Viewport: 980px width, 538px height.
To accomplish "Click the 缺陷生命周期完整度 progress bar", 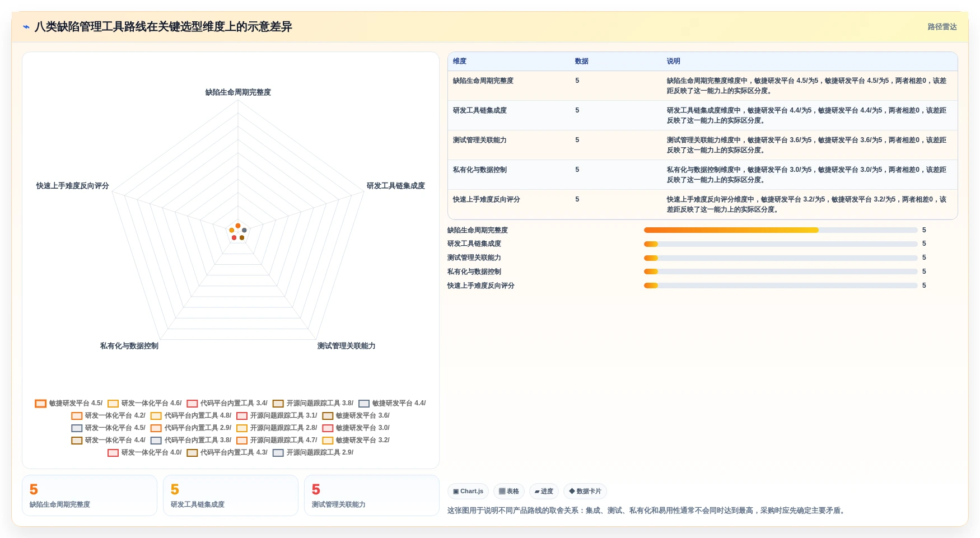I will point(781,230).
